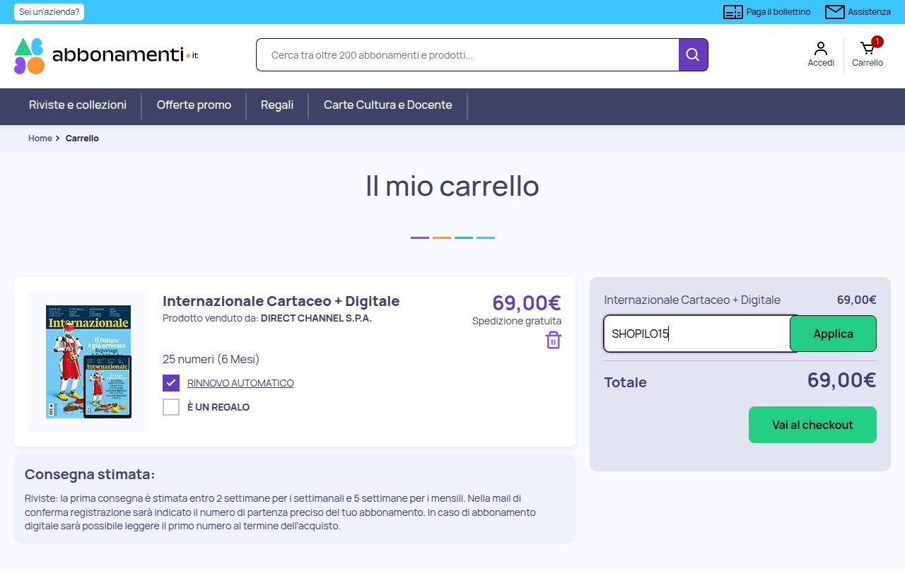Image resolution: width=905 pixels, height=588 pixels.
Task: Click the Totale label
Action: 625,382
